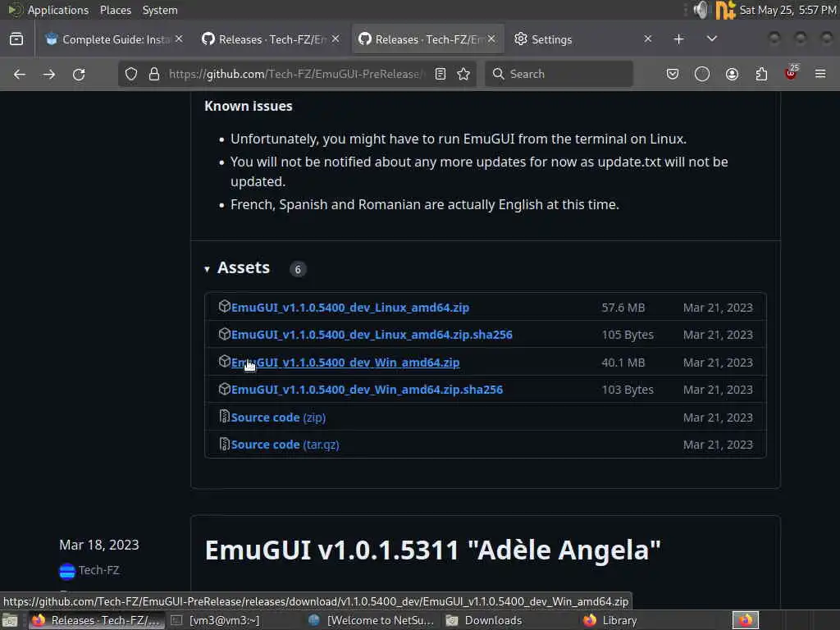840x630 pixels.
Task: Open the Places menu
Action: click(x=116, y=10)
